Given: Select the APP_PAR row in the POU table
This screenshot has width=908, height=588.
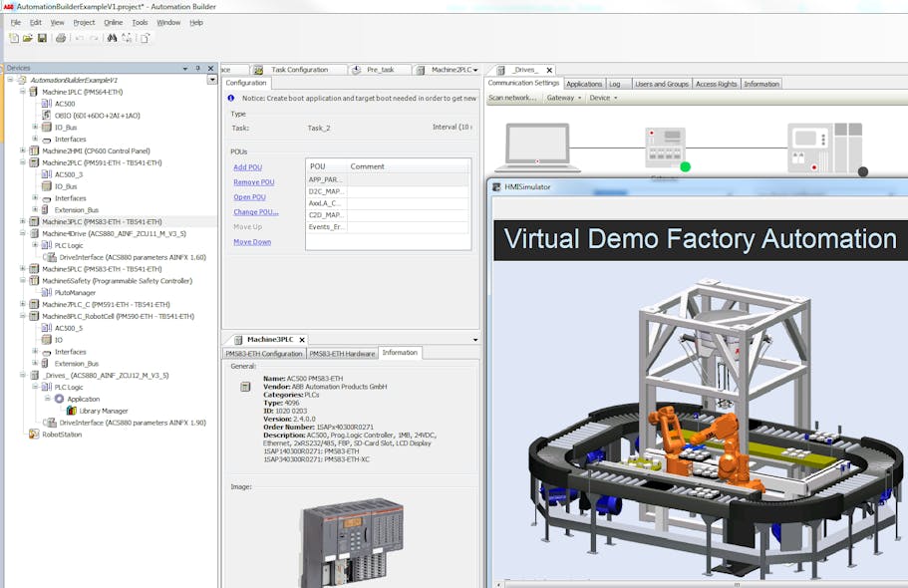Looking at the screenshot, I should point(327,179).
